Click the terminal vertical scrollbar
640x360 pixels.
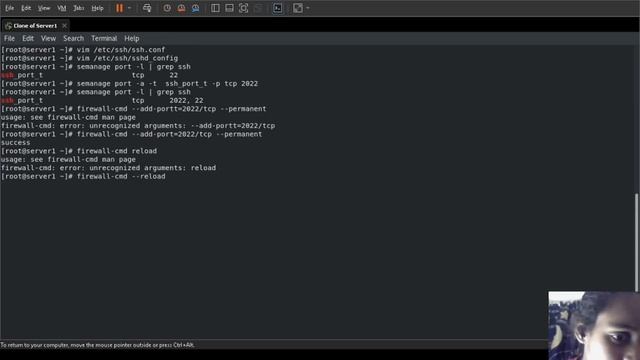point(637,243)
